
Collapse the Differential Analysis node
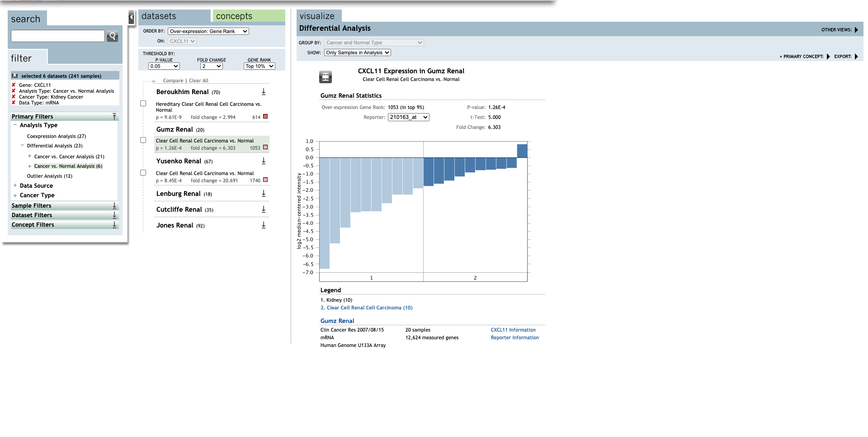click(x=22, y=145)
